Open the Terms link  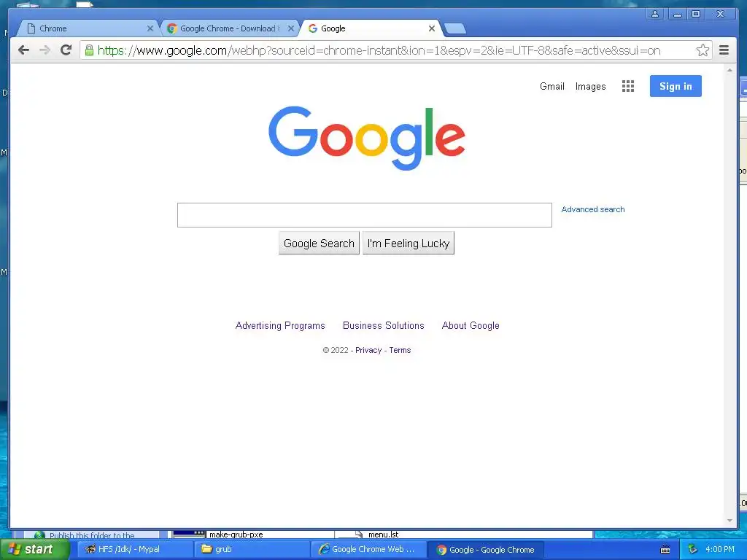[400, 350]
